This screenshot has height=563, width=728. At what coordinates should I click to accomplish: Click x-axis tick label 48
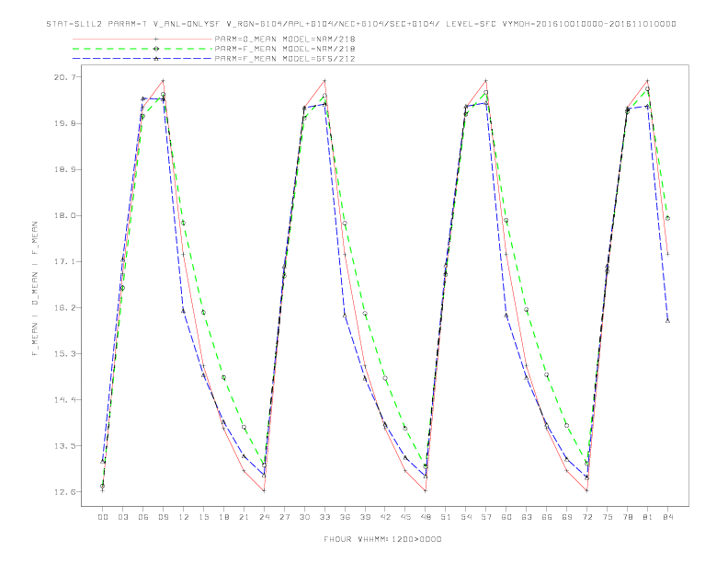tap(426, 517)
